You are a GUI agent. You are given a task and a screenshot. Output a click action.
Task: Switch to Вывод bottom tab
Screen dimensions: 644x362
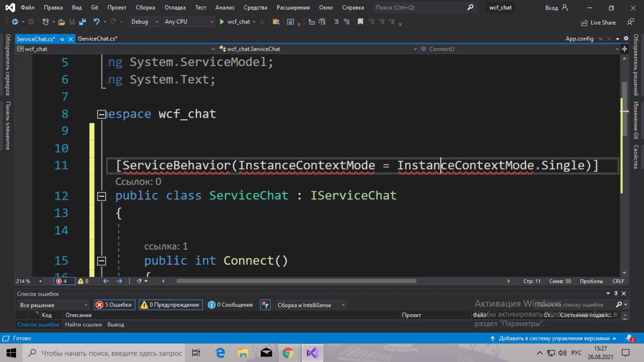click(x=116, y=325)
